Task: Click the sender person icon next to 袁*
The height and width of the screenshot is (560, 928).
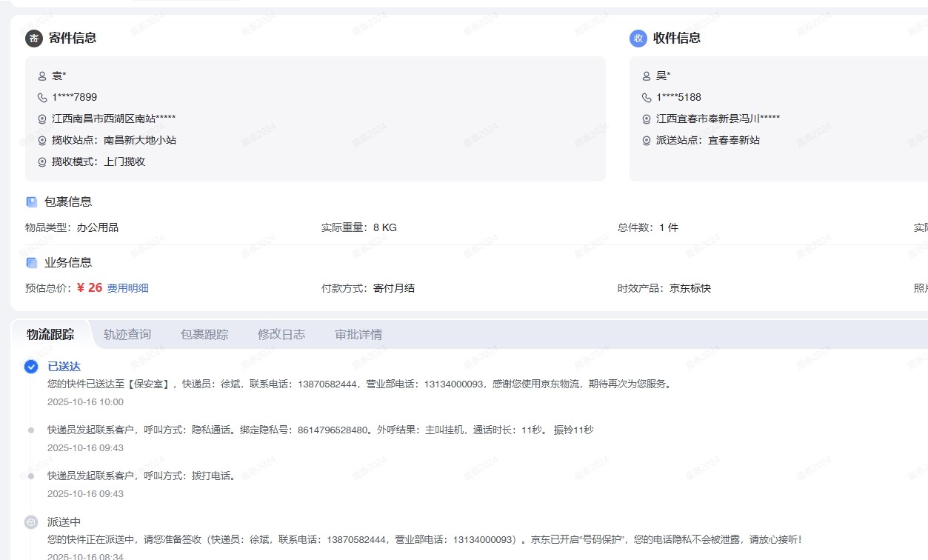Action: click(42, 76)
